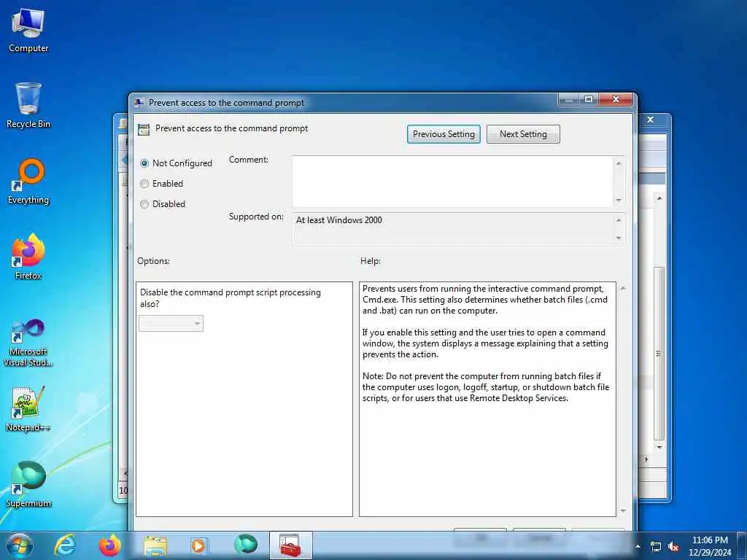Click background window vertical scrollbar thumb
Image resolution: width=747 pixels, height=560 pixels.
(x=659, y=354)
